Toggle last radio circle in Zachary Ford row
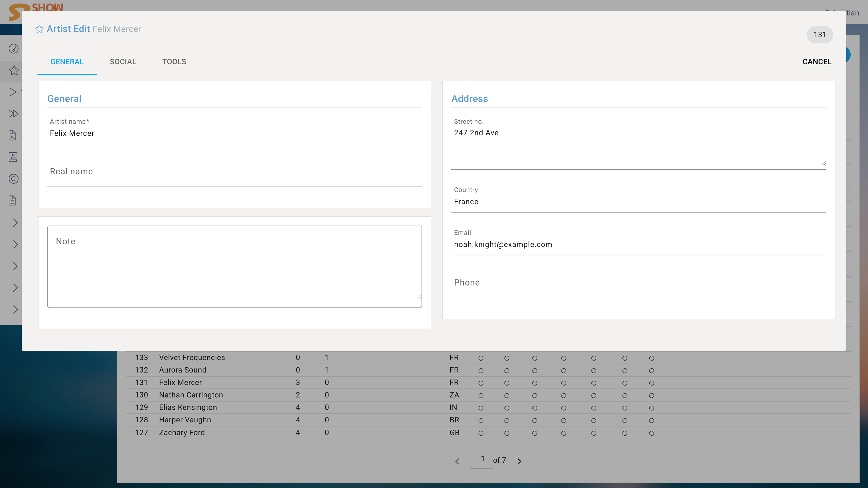868x488 pixels. click(652, 434)
